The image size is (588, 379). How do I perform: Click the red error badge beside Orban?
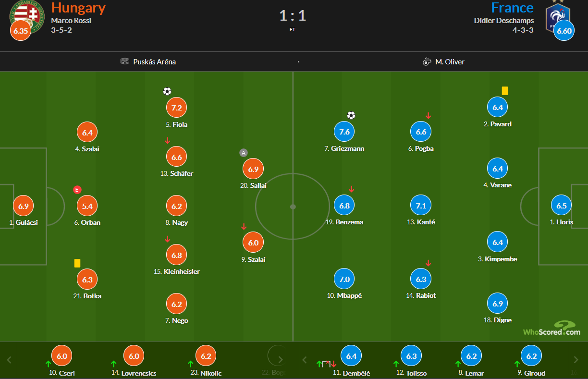pyautogui.click(x=77, y=190)
